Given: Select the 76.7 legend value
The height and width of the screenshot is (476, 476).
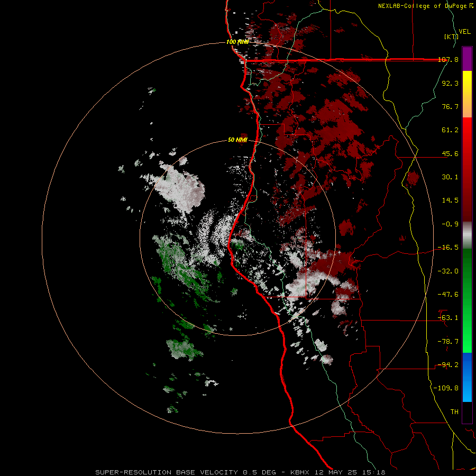Looking at the screenshot, I should (x=450, y=106).
